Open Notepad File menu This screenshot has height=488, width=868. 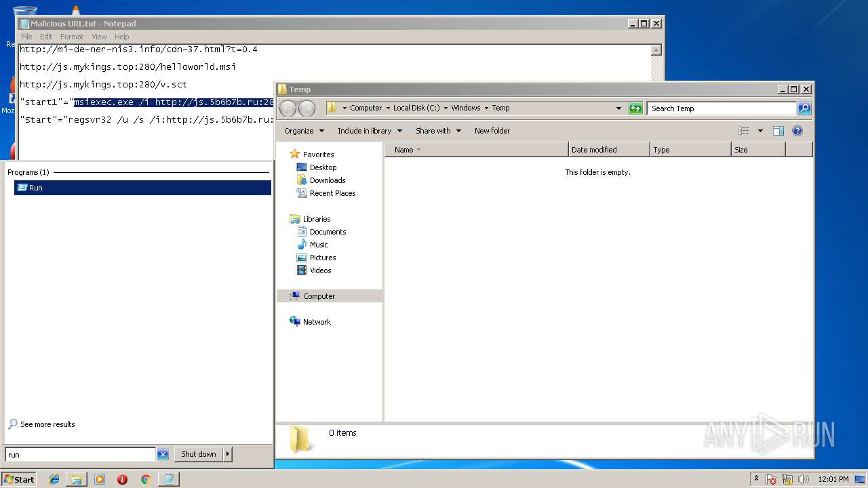[x=26, y=37]
